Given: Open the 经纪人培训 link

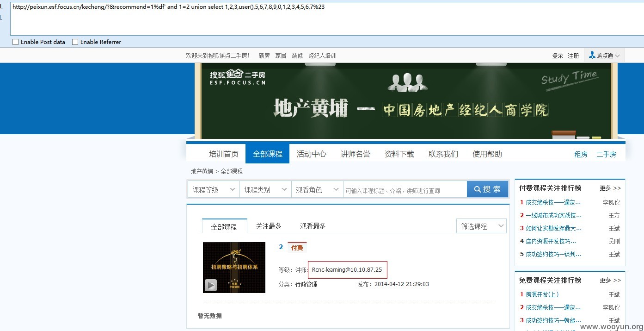Looking at the screenshot, I should (x=323, y=56).
